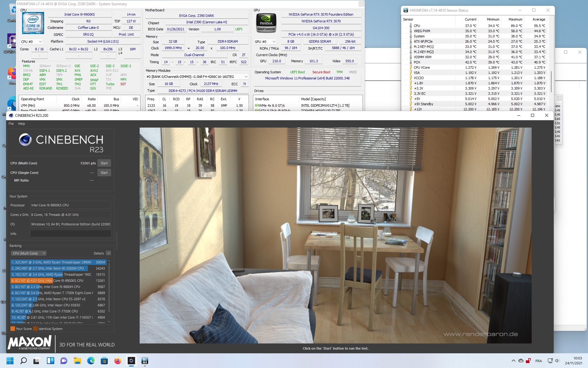Screen dimensions: 588x368
Task: Click the 13261 pts multi core score
Action: pos(88,163)
